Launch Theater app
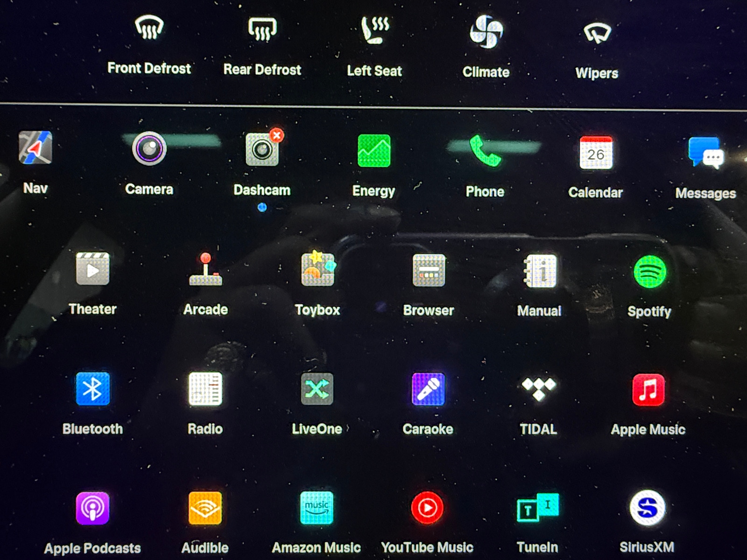This screenshot has width=747, height=560. (x=92, y=269)
